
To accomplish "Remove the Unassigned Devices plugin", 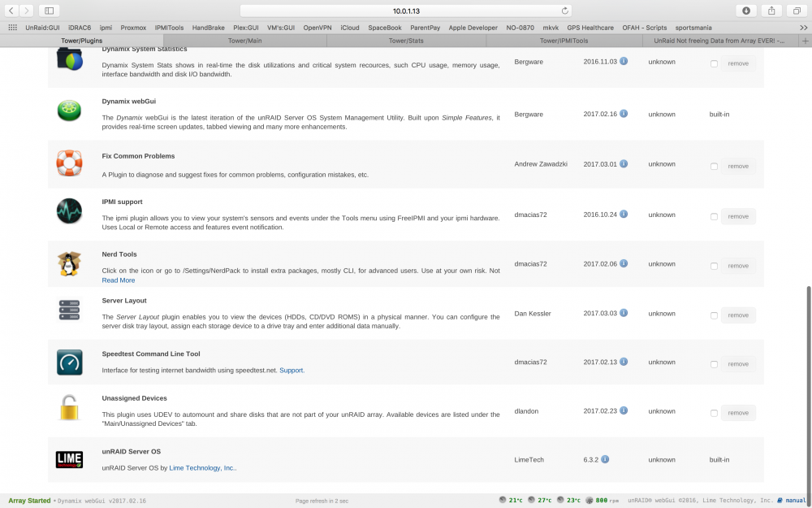I will tap(738, 413).
